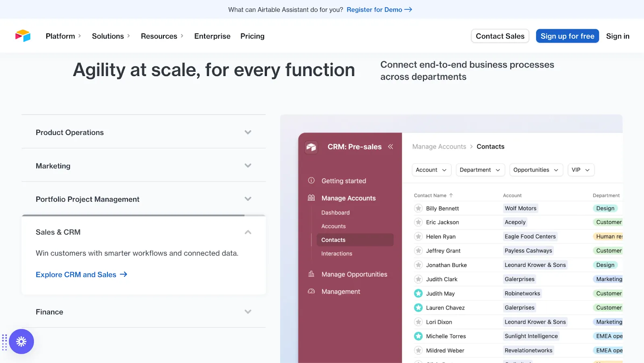Select Interactions in the CRM sidebar

pyautogui.click(x=336, y=254)
